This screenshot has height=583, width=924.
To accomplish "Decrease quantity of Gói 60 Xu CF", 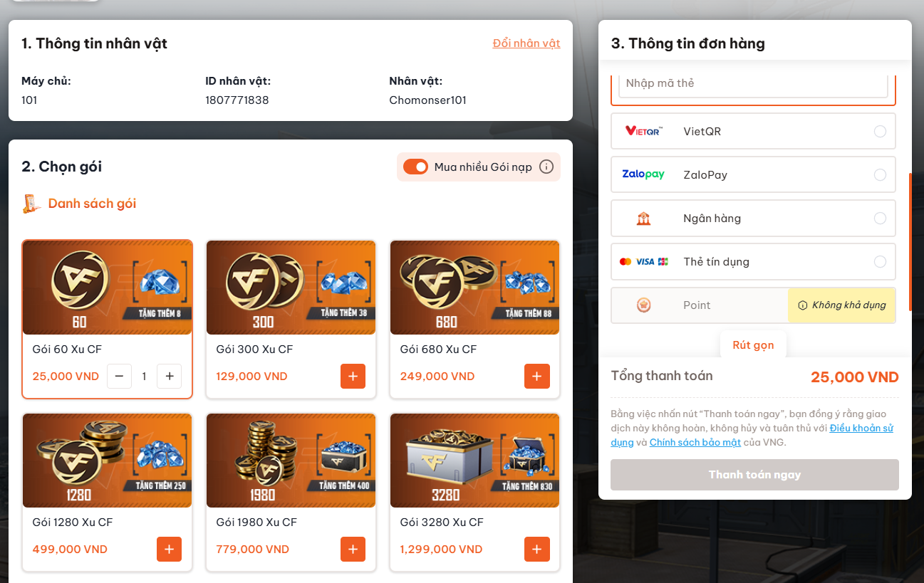I will 119,376.
